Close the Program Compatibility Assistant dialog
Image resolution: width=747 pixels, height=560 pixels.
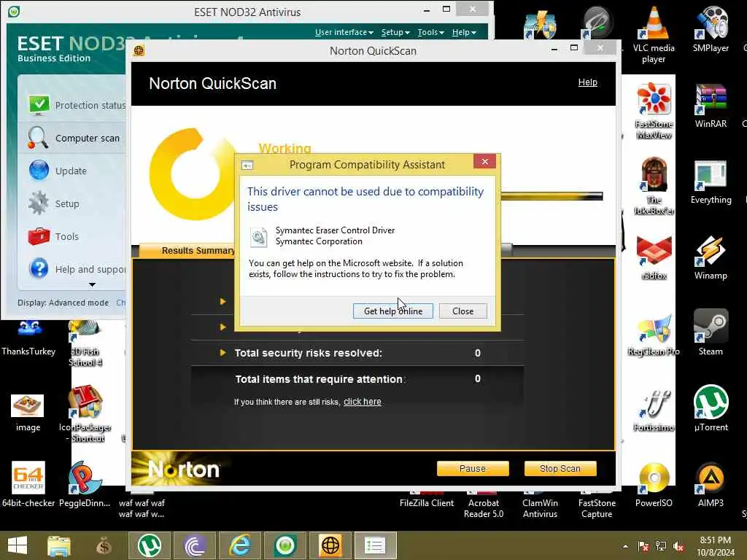tap(462, 311)
